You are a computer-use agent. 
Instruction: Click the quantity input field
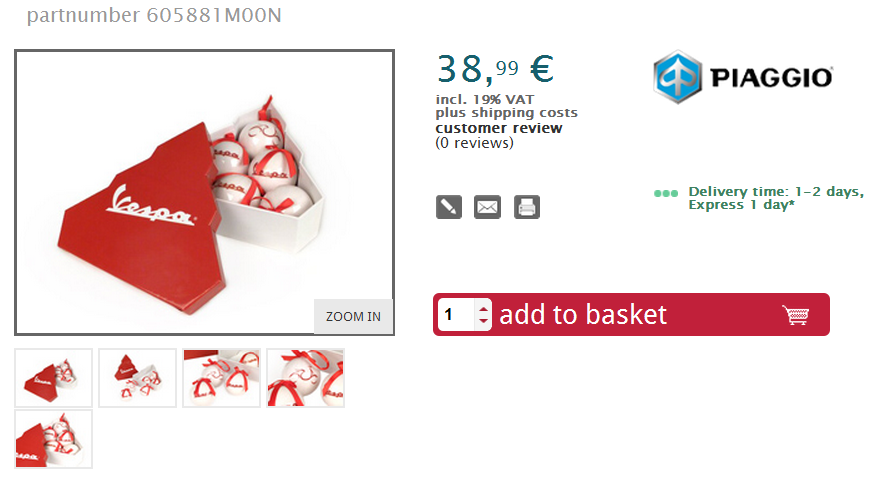[457, 315]
